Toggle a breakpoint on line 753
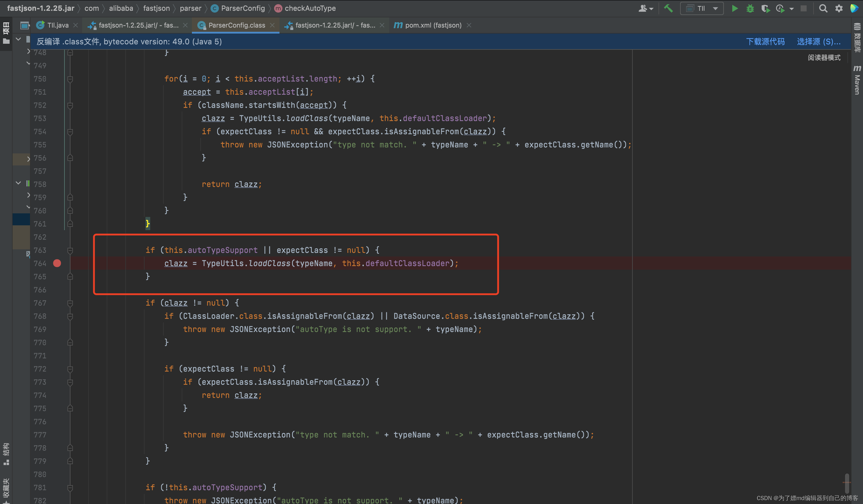 57,118
